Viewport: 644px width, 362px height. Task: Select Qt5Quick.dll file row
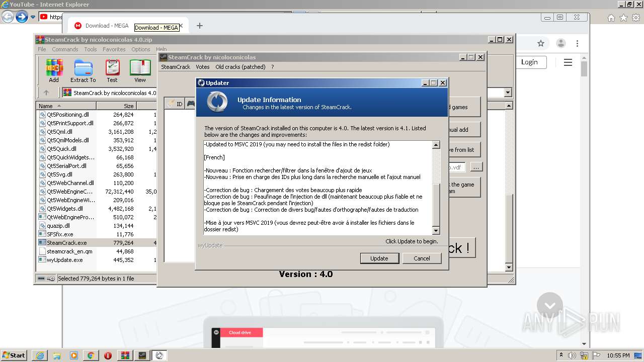click(97, 149)
